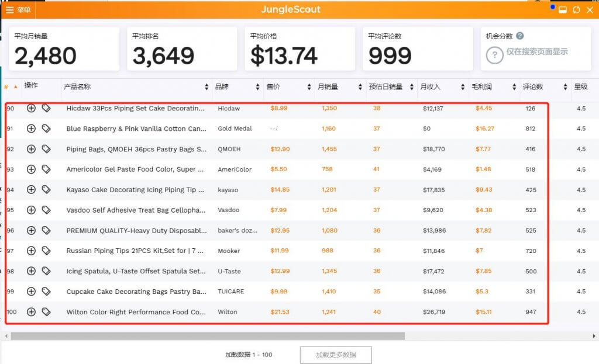Click the add icon for Hicdaw 33Pcs Piping Set
Screen dimensions: 599x364
click(32, 108)
